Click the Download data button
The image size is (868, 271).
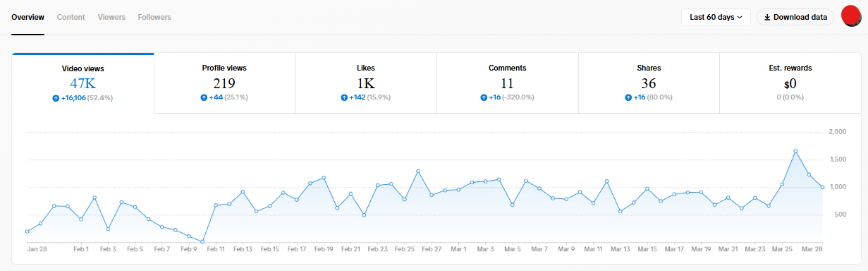[795, 17]
